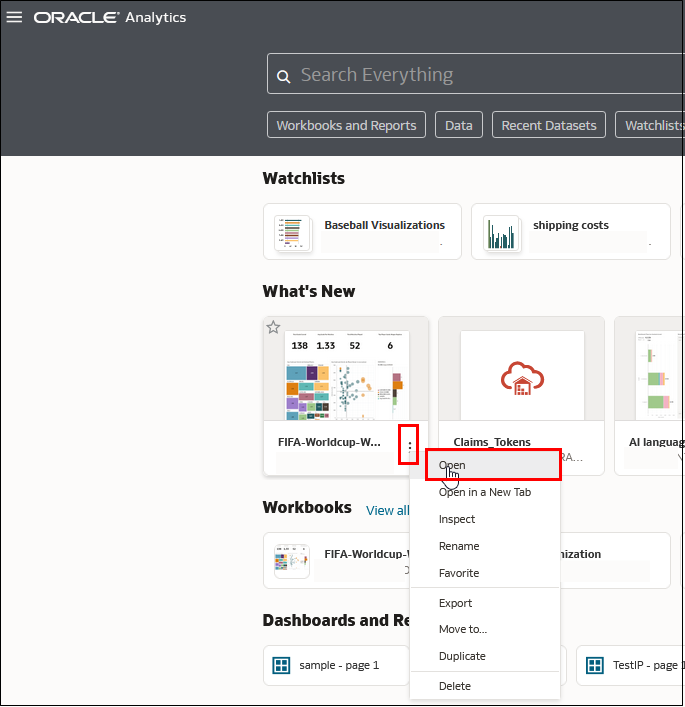This screenshot has height=707, width=685.
Task: Select Move to... from the context menu
Action: 485,629
